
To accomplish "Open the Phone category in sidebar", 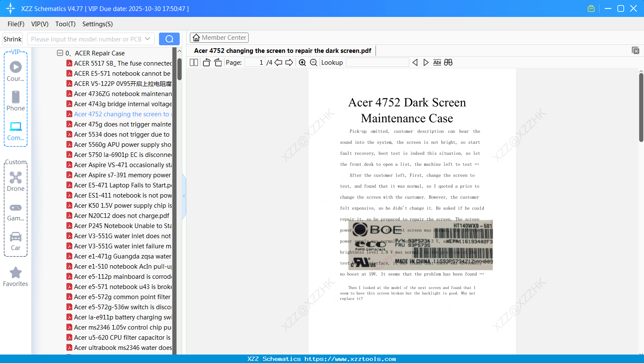I will coord(16,101).
